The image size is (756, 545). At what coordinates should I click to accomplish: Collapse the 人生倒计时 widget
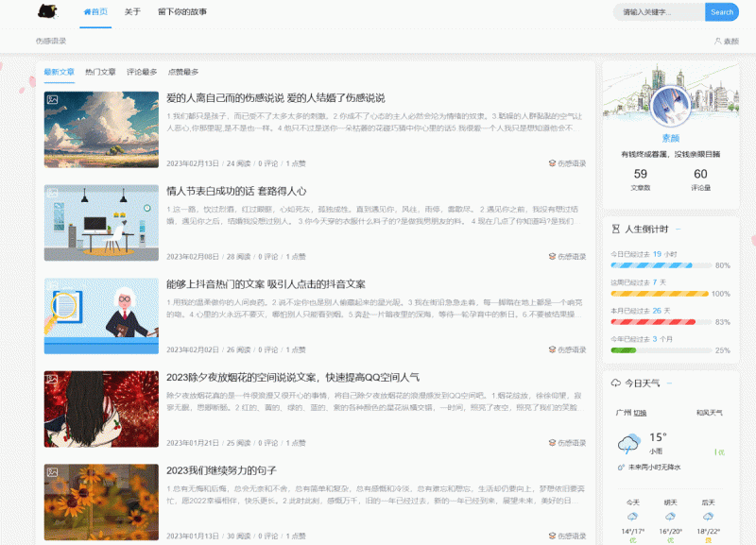(678, 229)
